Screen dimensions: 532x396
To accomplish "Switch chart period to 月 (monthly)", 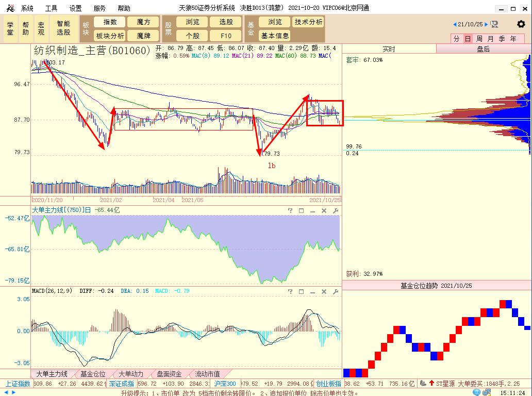I will [x=491, y=39].
